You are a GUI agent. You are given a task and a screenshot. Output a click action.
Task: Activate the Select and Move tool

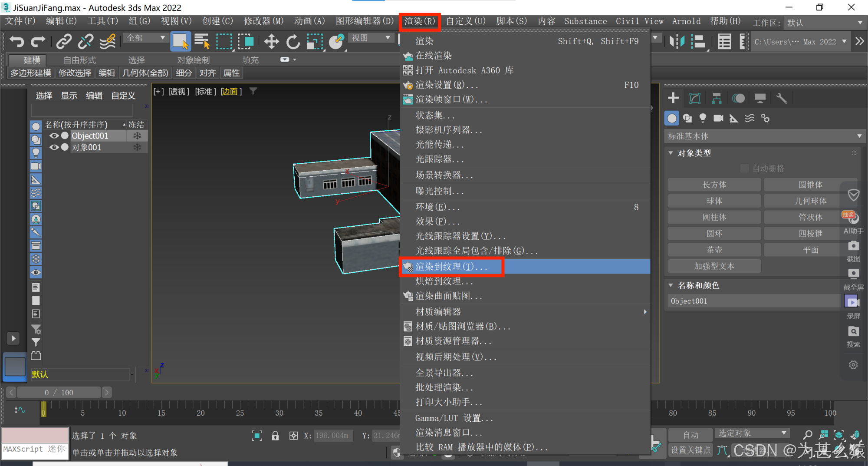271,42
